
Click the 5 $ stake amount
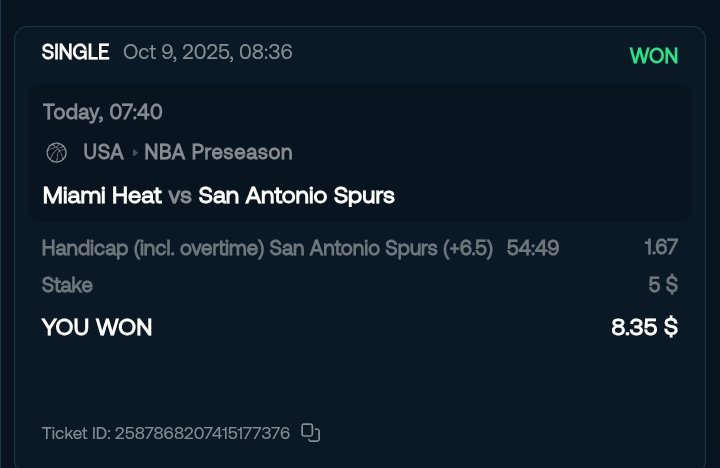(x=663, y=285)
